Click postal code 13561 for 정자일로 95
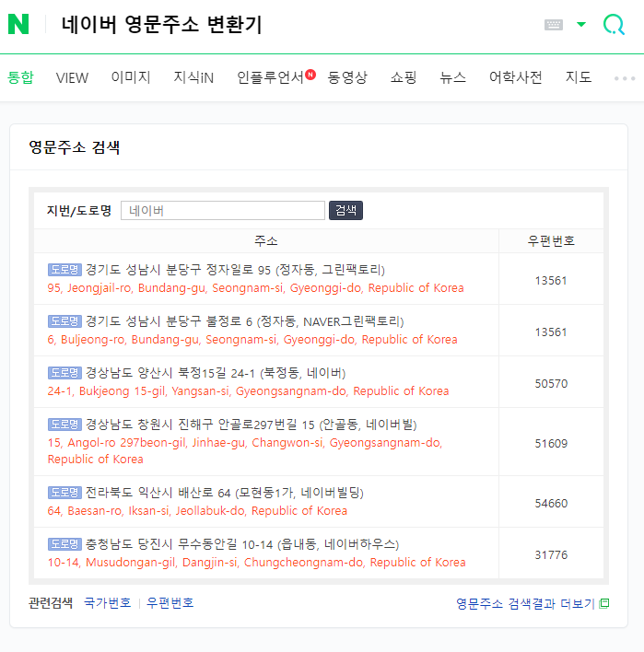This screenshot has width=644, height=652. tap(551, 281)
